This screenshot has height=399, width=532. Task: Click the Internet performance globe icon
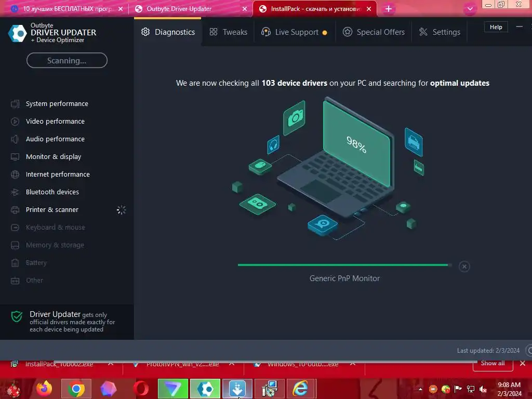(15, 175)
